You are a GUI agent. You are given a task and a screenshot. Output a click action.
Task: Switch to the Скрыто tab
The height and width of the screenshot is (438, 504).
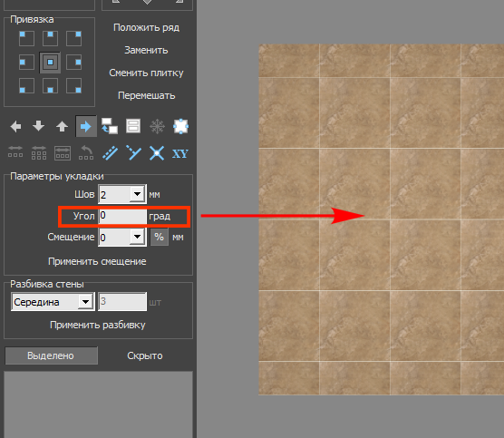tap(145, 355)
